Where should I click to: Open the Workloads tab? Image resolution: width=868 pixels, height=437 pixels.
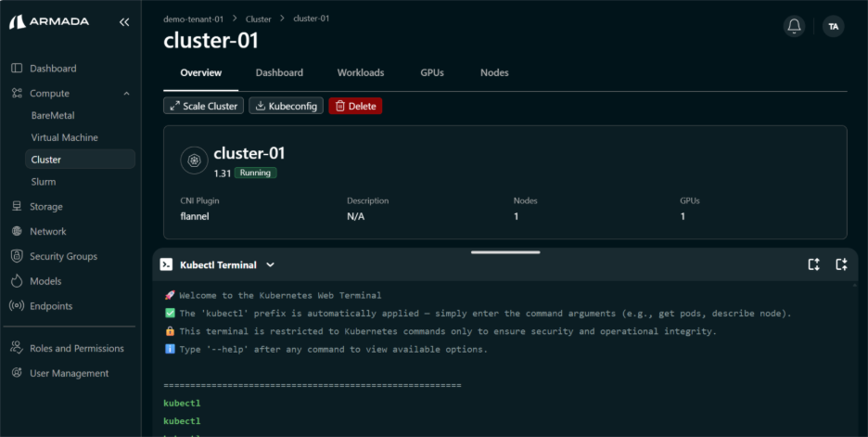361,72
